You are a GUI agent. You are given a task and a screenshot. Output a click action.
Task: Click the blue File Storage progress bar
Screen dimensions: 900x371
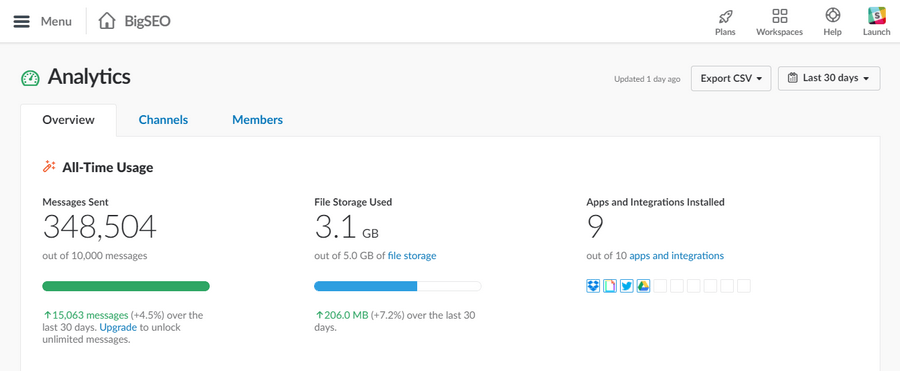[x=397, y=286]
